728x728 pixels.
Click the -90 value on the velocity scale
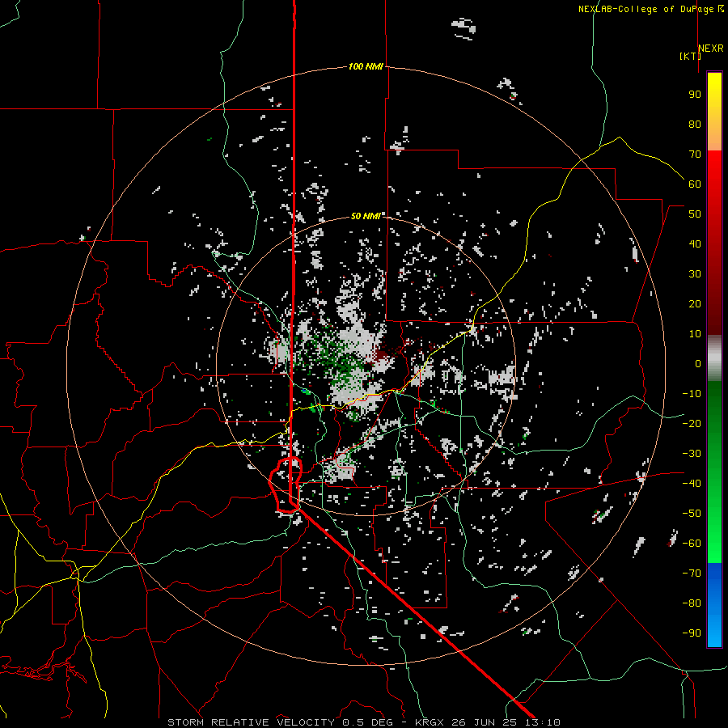click(x=692, y=633)
